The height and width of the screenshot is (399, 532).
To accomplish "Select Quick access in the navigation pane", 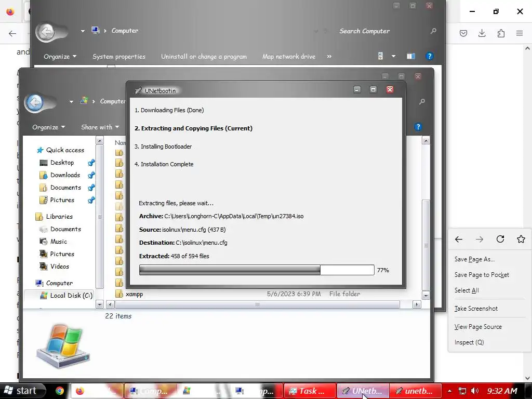I will pyautogui.click(x=60, y=150).
